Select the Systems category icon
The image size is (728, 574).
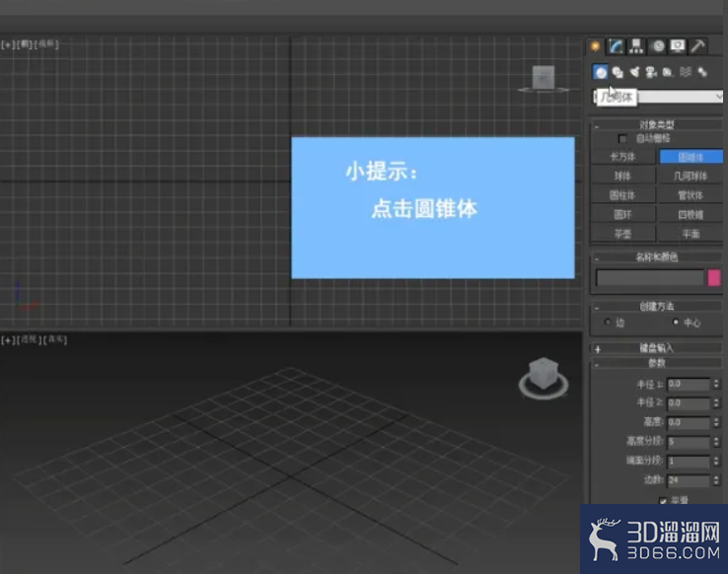coord(702,72)
